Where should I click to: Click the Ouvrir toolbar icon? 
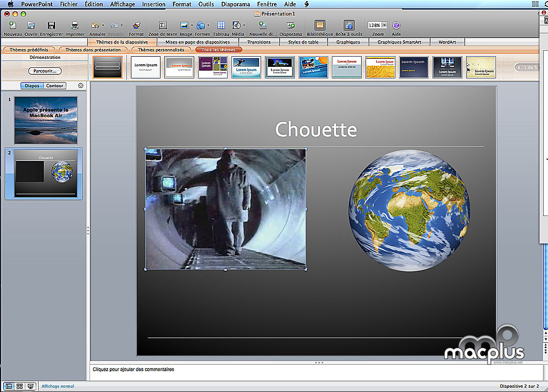pyautogui.click(x=31, y=25)
